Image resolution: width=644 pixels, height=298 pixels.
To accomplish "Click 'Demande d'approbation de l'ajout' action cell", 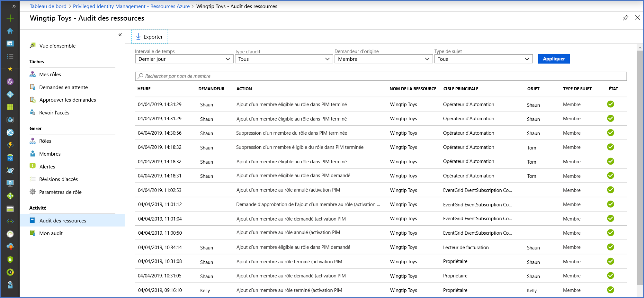I will pos(308,204).
